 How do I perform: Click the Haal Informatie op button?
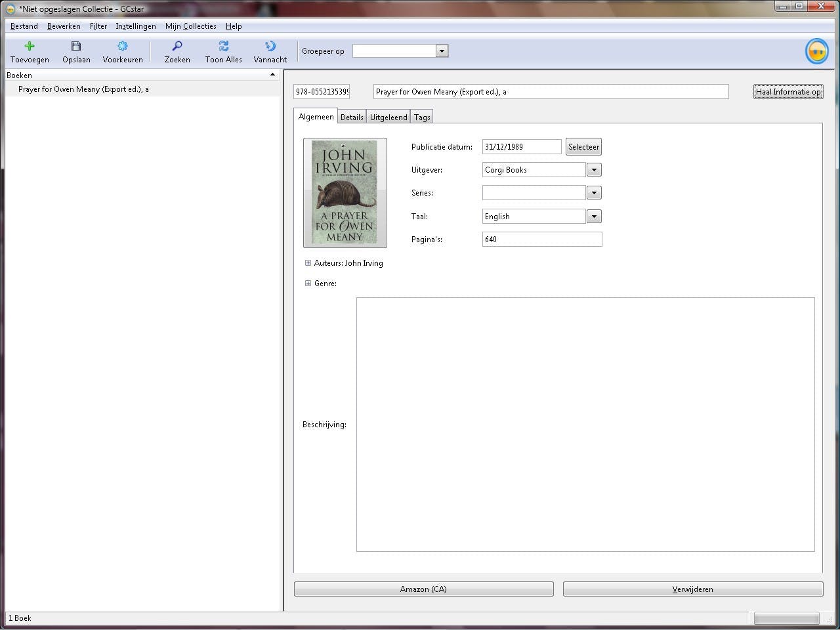pos(788,92)
